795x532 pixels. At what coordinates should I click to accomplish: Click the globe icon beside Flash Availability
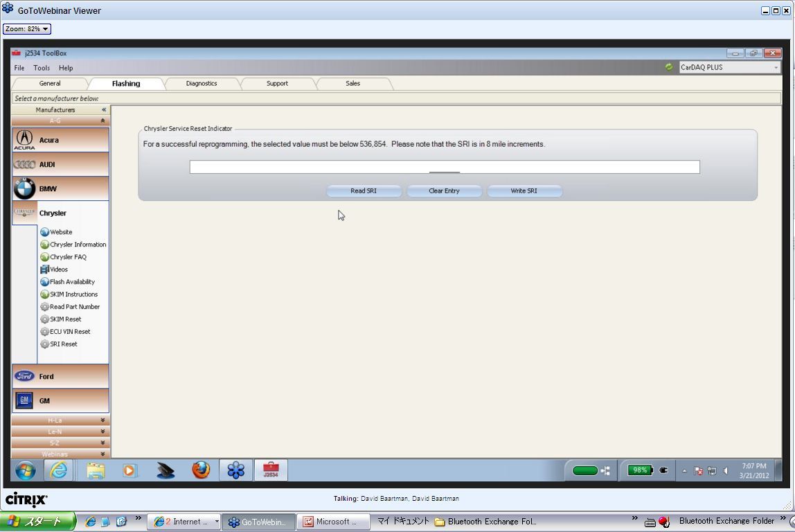tap(44, 281)
